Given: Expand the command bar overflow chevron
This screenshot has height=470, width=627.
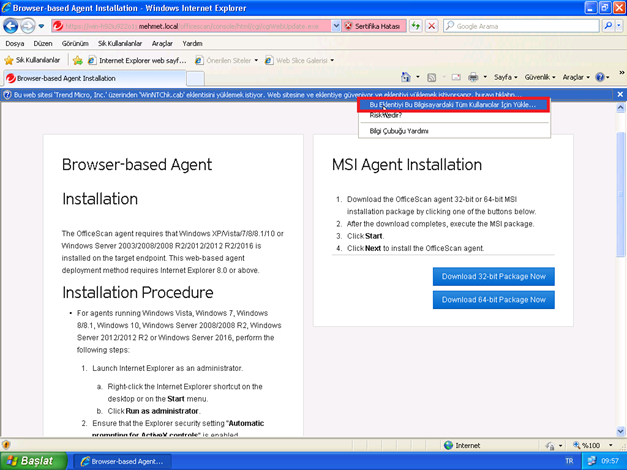Looking at the screenshot, I should tap(622, 73).
